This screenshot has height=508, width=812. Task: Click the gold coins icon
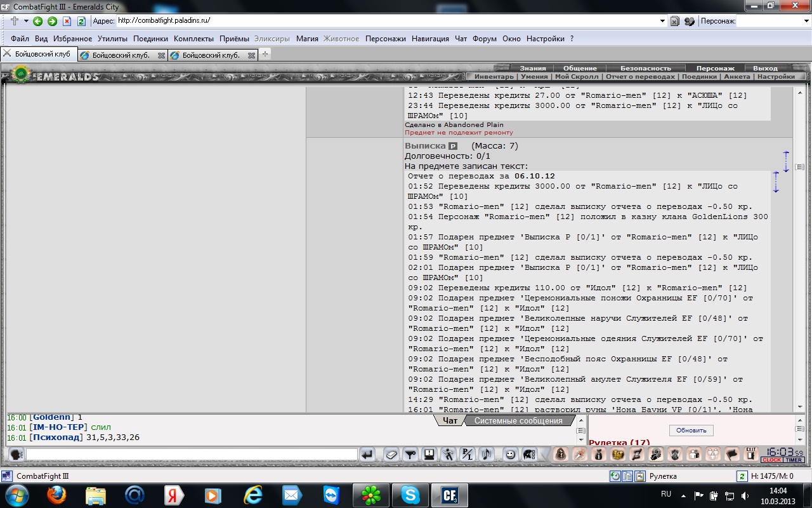pos(617,454)
